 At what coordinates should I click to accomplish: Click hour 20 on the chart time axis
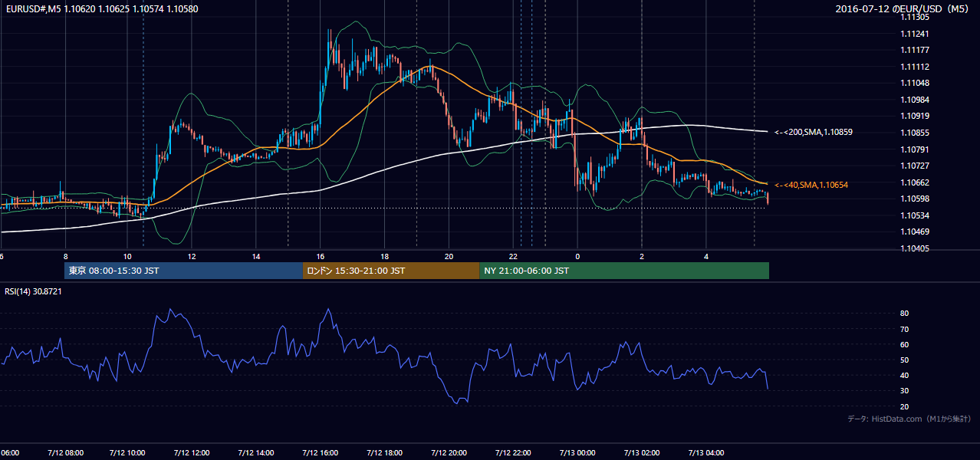coord(449,256)
